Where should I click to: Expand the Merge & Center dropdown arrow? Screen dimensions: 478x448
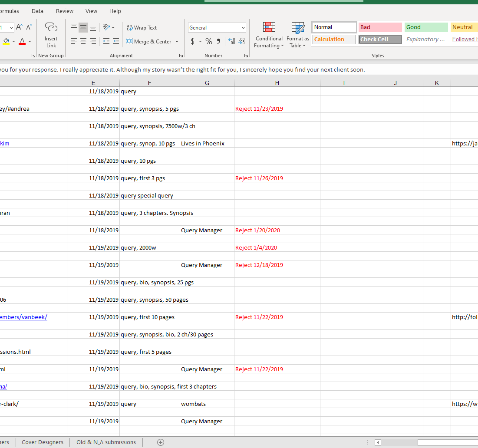177,41
